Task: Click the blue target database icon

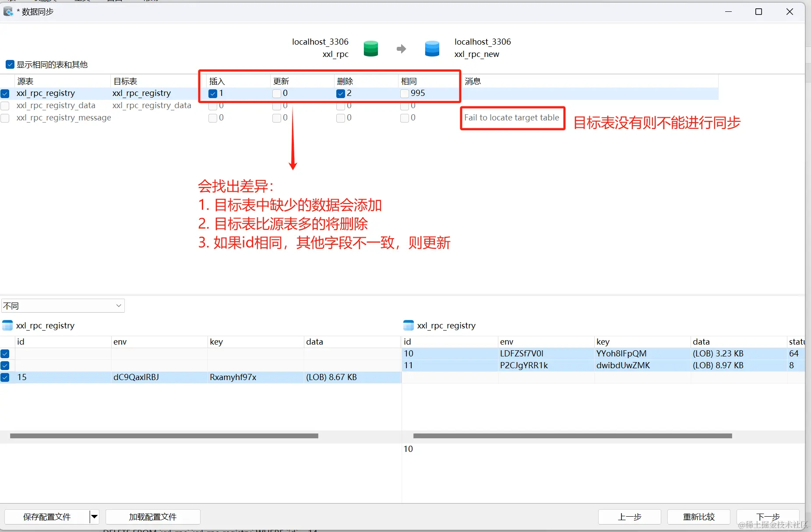Action: pyautogui.click(x=432, y=48)
